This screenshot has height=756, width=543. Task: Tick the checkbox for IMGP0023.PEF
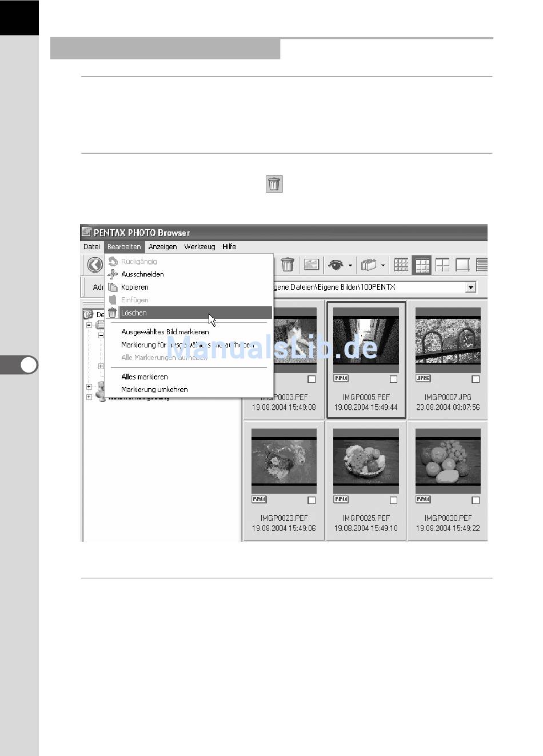click(x=312, y=501)
